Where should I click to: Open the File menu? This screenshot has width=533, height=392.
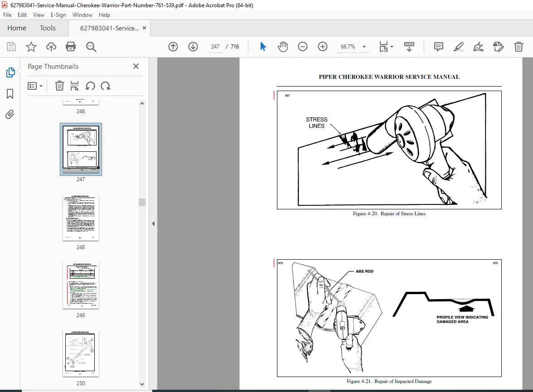point(7,15)
